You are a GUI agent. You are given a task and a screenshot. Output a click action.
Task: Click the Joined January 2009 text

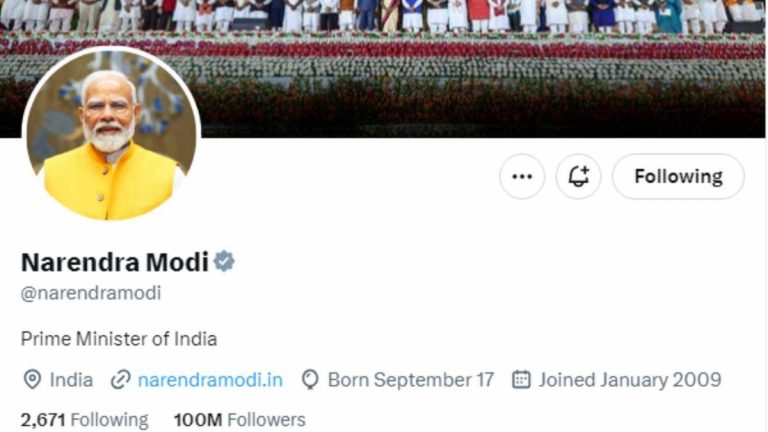630,380
